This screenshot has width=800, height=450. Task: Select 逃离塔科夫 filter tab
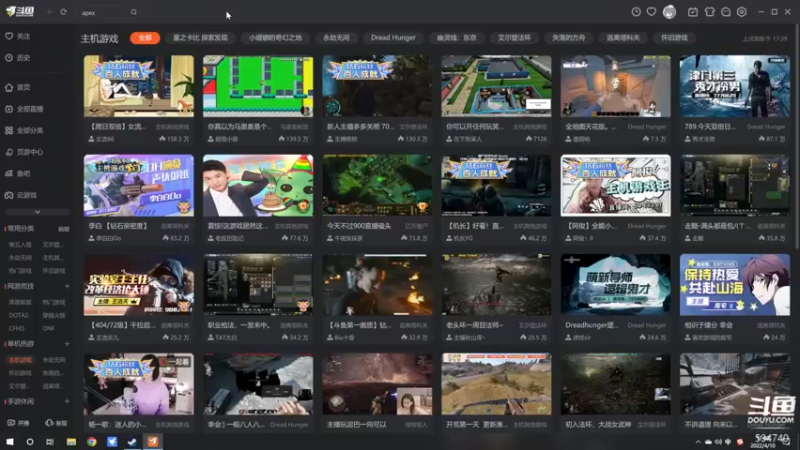tap(622, 38)
